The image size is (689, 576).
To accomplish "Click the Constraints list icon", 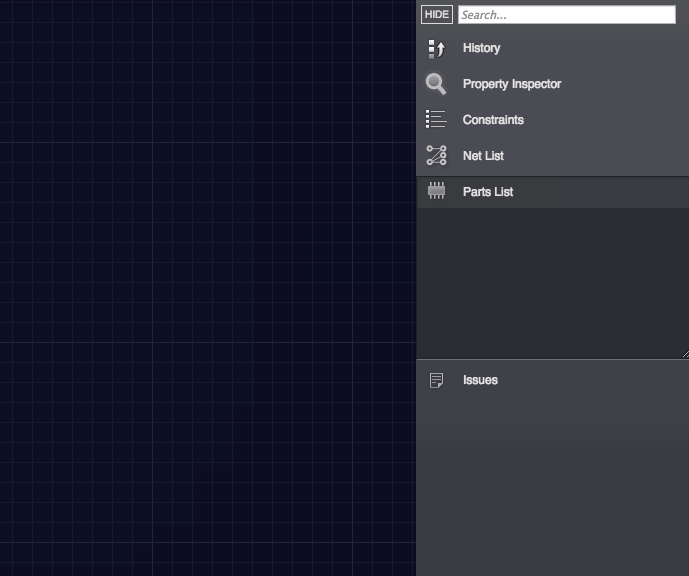I will tap(436, 119).
